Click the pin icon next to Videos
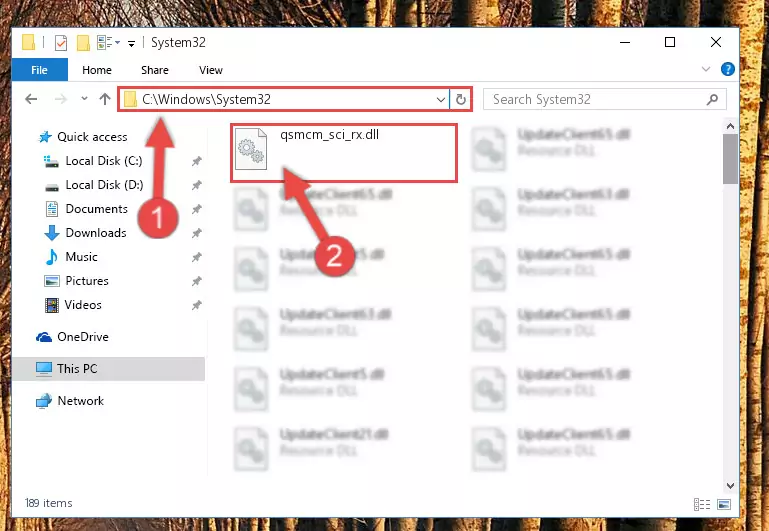The width and height of the screenshot is (769, 531). [196, 305]
